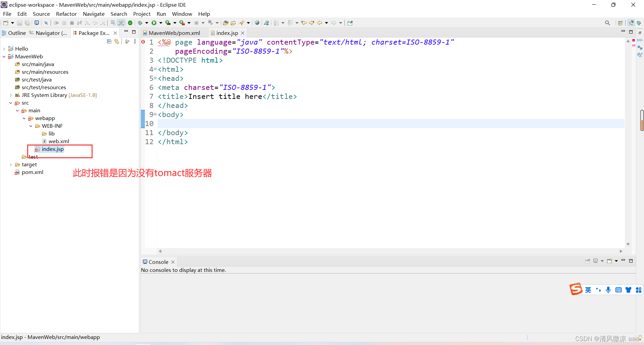The image size is (644, 345).
Task: Collapse the WEB-INF folder node
Action: (31, 126)
